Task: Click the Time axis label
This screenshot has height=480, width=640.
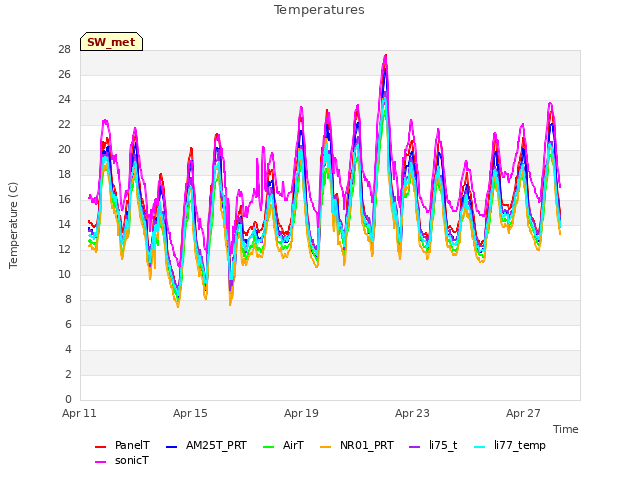Action: pyautogui.click(x=565, y=429)
